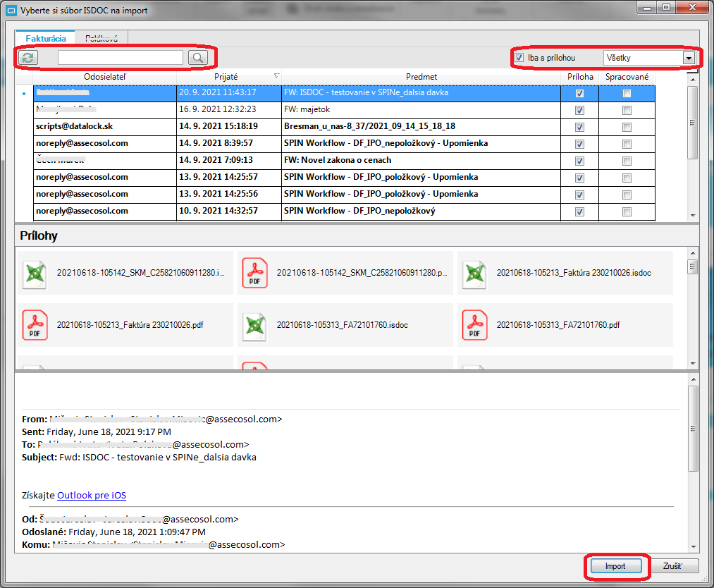This screenshot has height=588, width=714.
Task: Pick the FA72101760.isdoc attachment icon
Action: [255, 326]
